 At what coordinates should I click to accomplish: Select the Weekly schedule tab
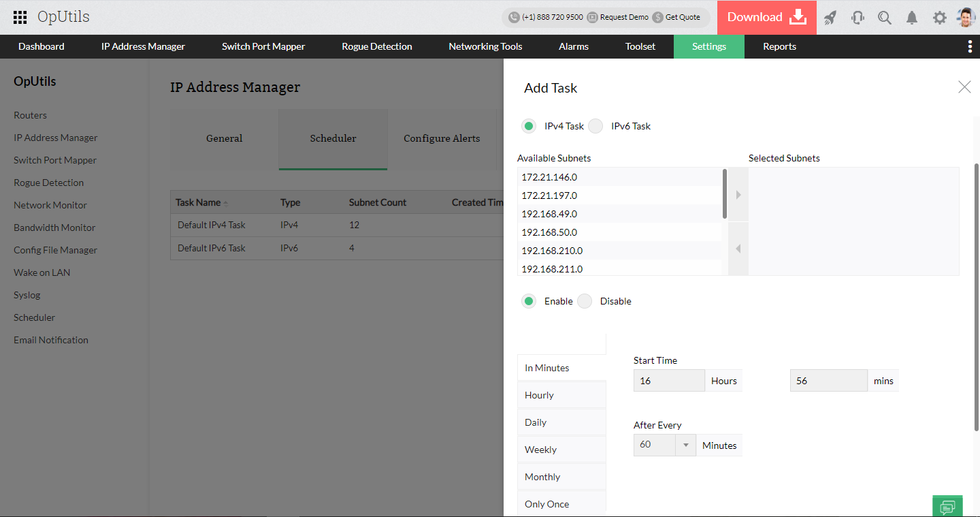[x=561, y=450]
